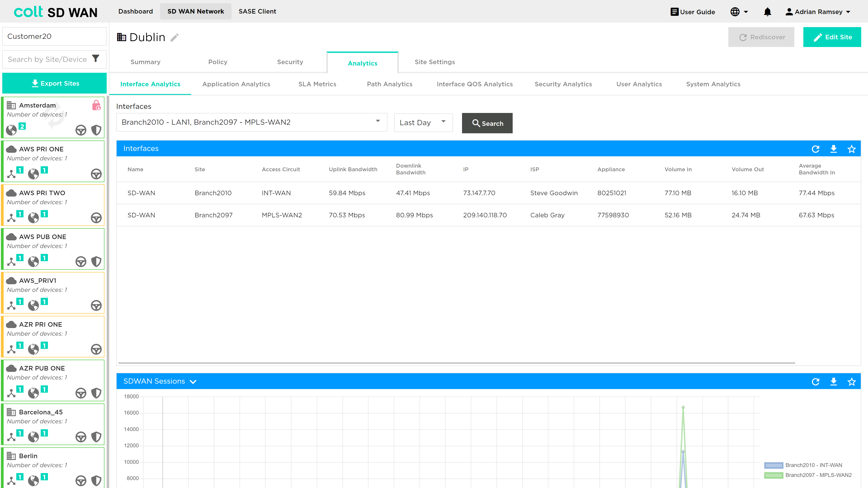Click the Steve Goodwin ISP cell
This screenshot has height=488, width=868.
(554, 193)
